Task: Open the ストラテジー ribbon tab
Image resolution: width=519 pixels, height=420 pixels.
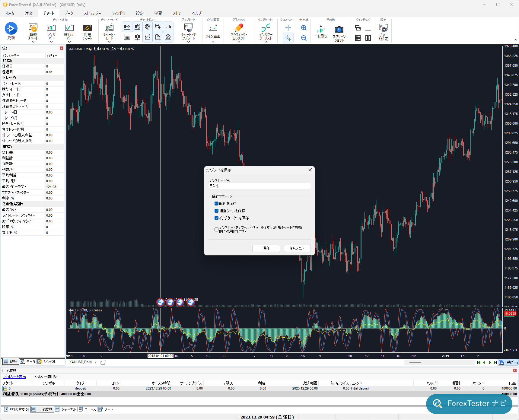Action: tap(92, 13)
